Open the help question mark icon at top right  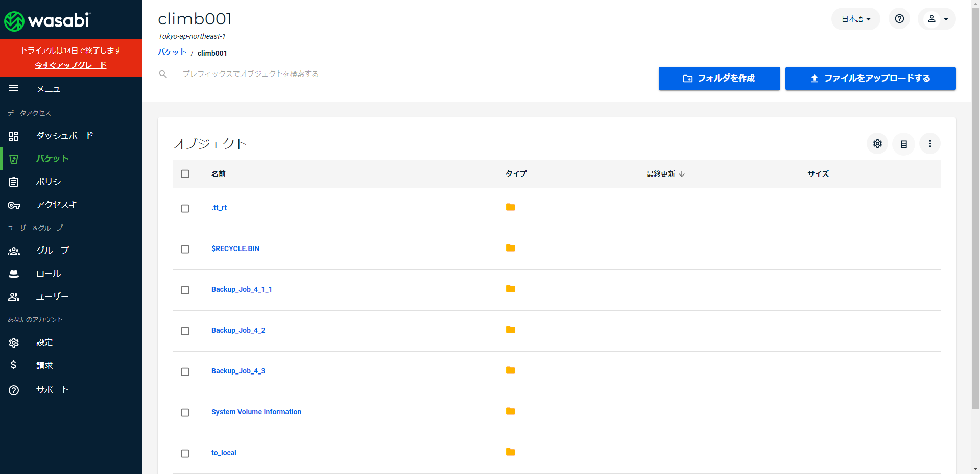[x=899, y=19]
